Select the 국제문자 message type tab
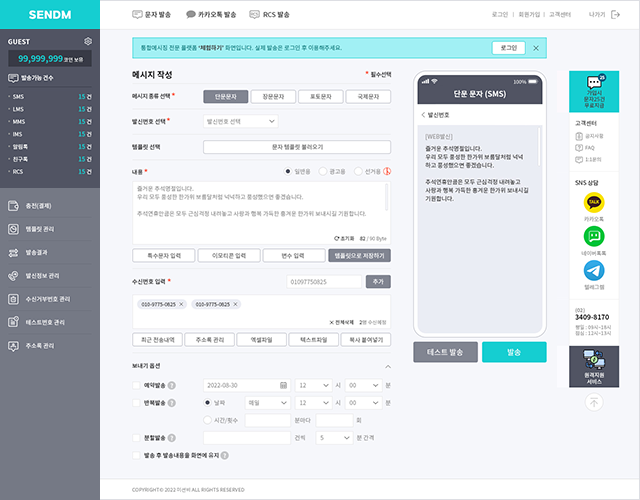Screen dimensions: 640x500 [368, 97]
